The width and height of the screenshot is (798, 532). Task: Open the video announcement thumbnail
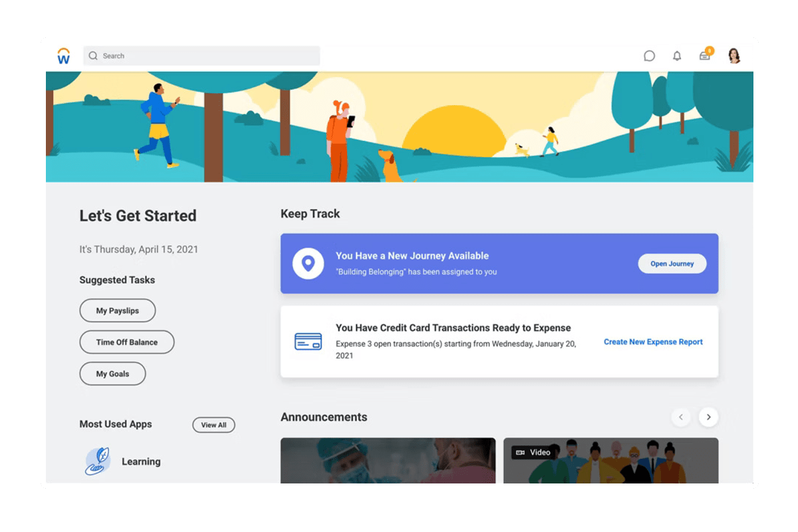pyautogui.click(x=610, y=460)
